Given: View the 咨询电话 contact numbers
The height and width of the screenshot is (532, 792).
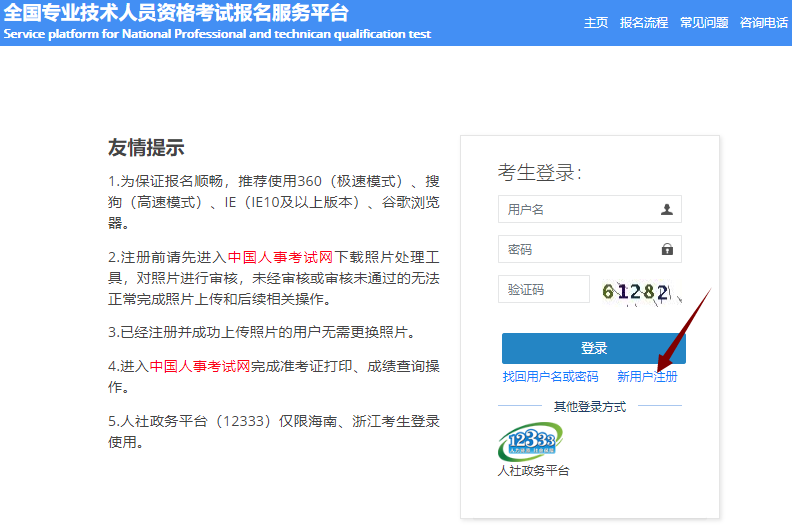Looking at the screenshot, I should coord(764,23).
